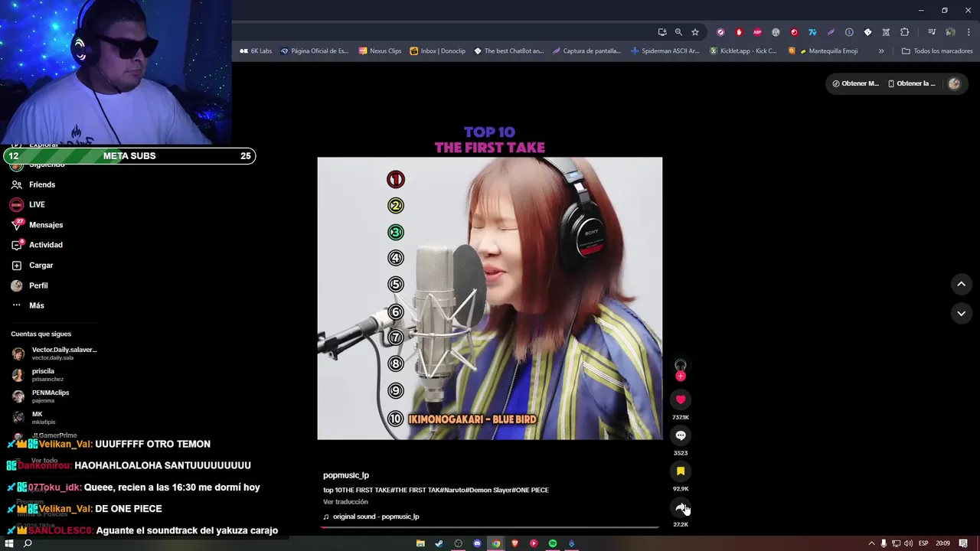Open the 6K Labs bookmark

[256, 51]
